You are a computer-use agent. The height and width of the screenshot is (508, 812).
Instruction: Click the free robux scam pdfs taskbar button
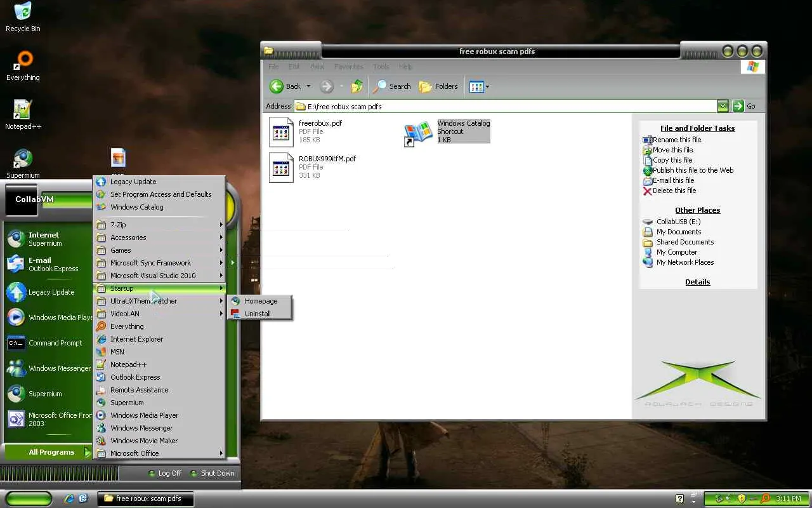coord(145,498)
